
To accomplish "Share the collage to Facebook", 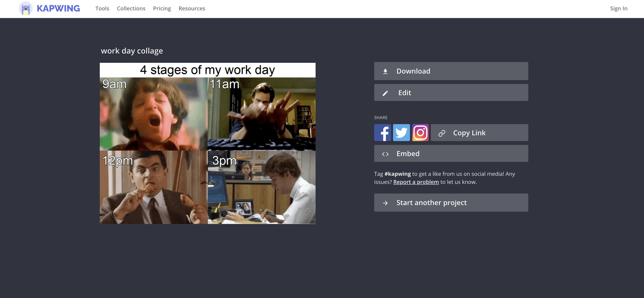I will pyautogui.click(x=383, y=132).
